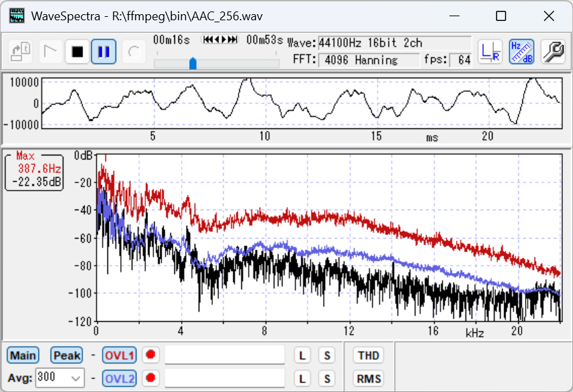Toggle the L/R channel display icon

[490, 51]
